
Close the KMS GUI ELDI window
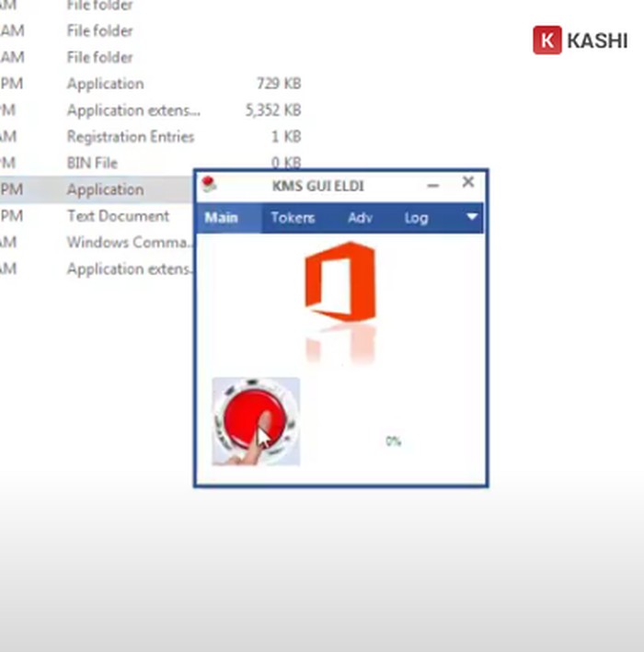click(x=468, y=182)
